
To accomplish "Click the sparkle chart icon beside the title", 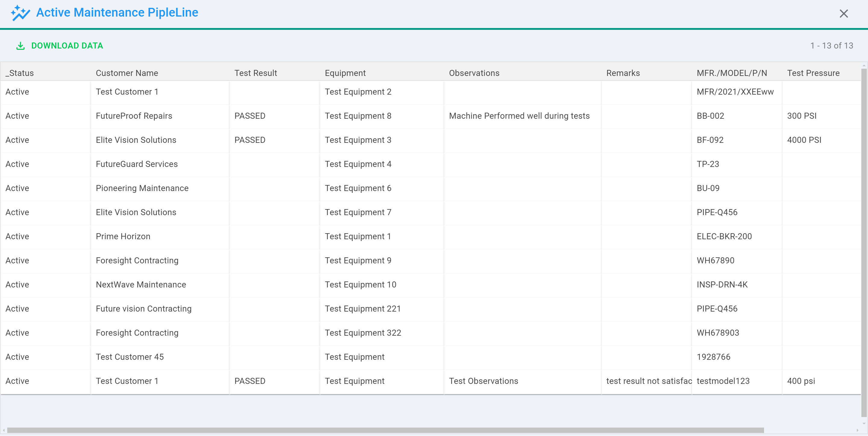I will click(x=20, y=13).
